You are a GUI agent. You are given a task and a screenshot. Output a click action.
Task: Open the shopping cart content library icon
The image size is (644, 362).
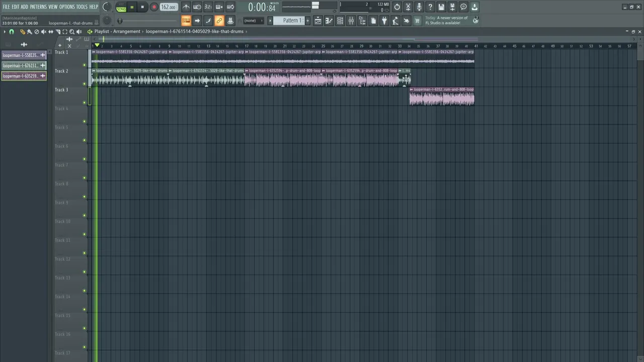417,21
